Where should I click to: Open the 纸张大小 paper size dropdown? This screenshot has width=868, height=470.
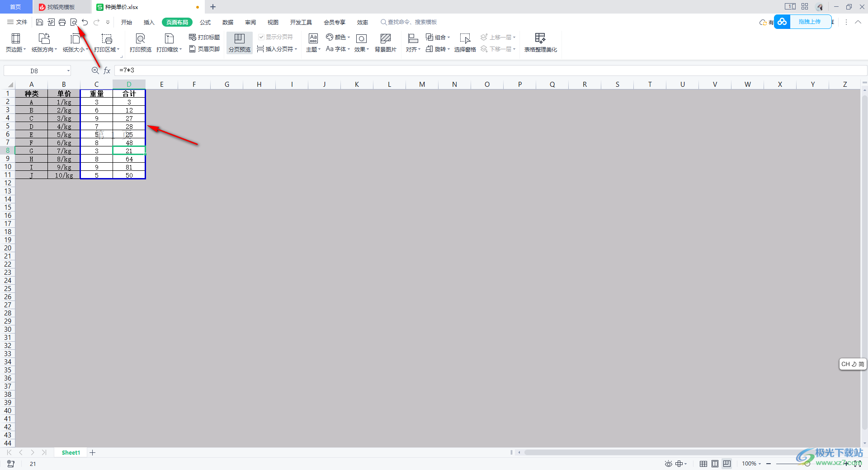(x=75, y=43)
